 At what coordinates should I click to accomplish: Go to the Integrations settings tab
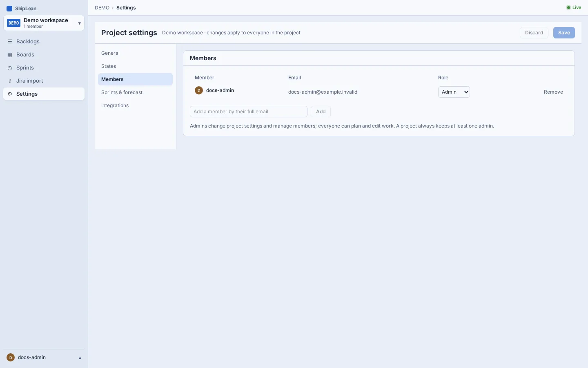135,105
